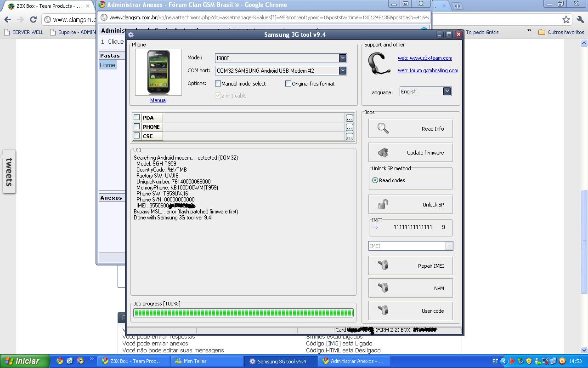This screenshot has width=588, height=368.
Task: Select Home folder in Pastas panel
Action: (107, 65)
